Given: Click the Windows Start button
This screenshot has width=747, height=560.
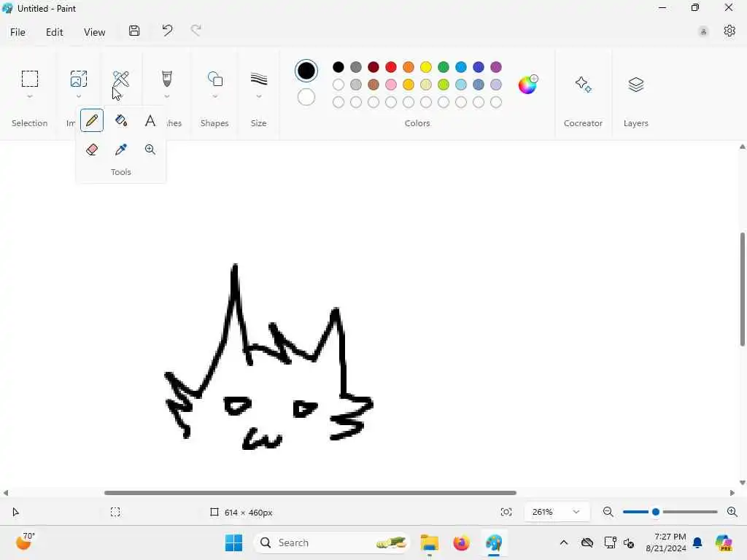Looking at the screenshot, I should point(233,542).
